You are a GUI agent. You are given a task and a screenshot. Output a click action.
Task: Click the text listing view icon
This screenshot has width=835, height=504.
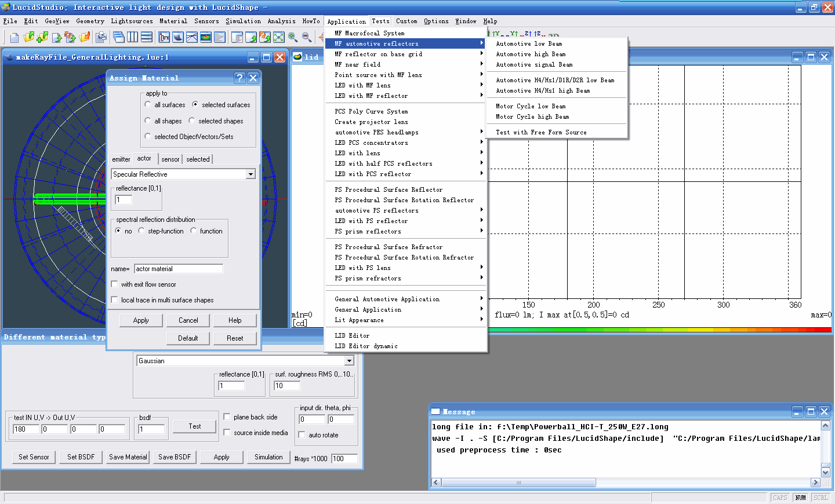220,38
